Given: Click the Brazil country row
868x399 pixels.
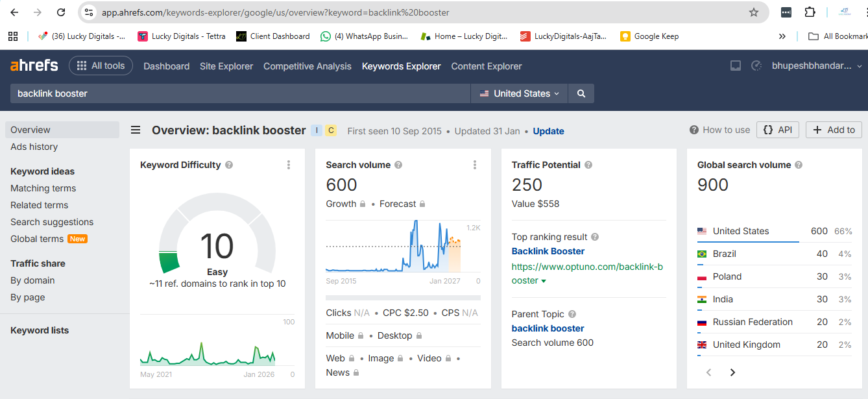Looking at the screenshot, I should click(775, 254).
